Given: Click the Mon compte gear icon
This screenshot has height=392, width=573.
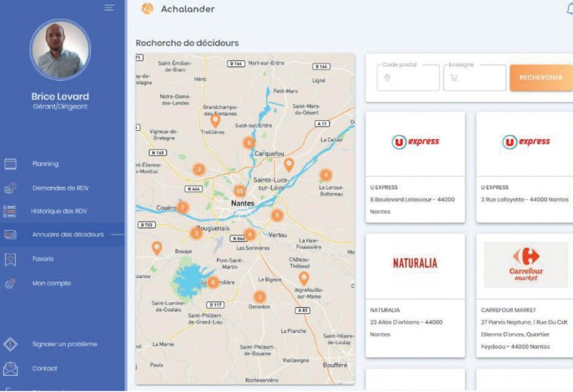Looking at the screenshot, I should pyautogui.click(x=11, y=284).
